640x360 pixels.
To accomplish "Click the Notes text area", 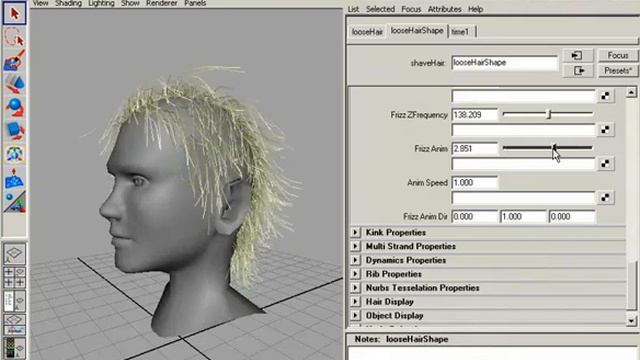I will (x=492, y=353).
